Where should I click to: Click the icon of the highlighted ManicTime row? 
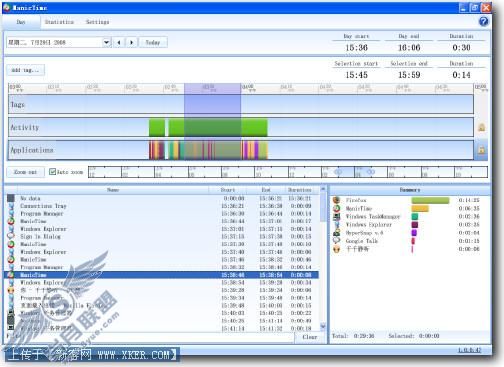point(11,275)
